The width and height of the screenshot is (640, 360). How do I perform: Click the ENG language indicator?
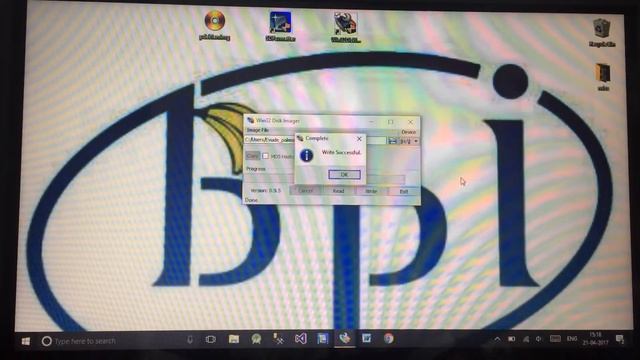click(572, 339)
